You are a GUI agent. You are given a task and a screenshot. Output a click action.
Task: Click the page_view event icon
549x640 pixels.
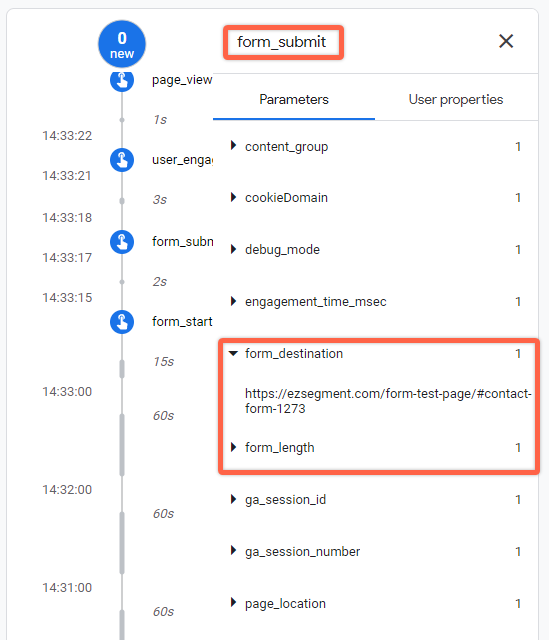coord(122,80)
